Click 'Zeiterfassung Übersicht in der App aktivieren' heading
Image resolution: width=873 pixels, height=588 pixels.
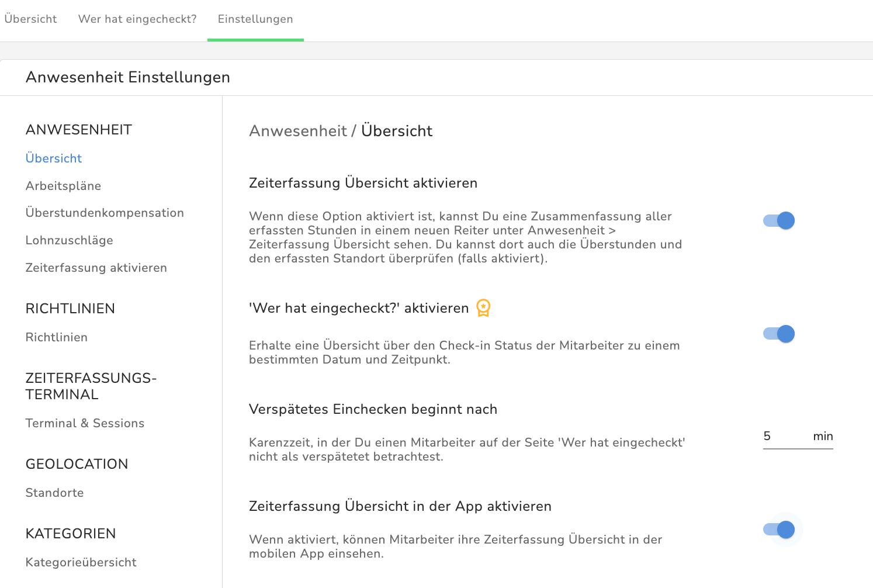point(400,506)
